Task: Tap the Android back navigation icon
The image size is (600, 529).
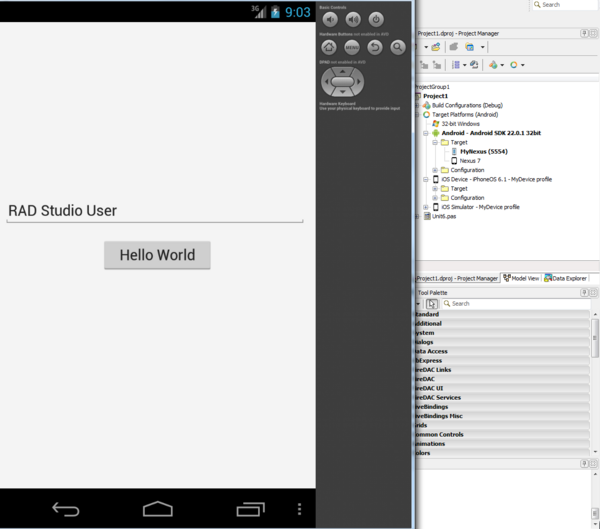Action: (66, 509)
